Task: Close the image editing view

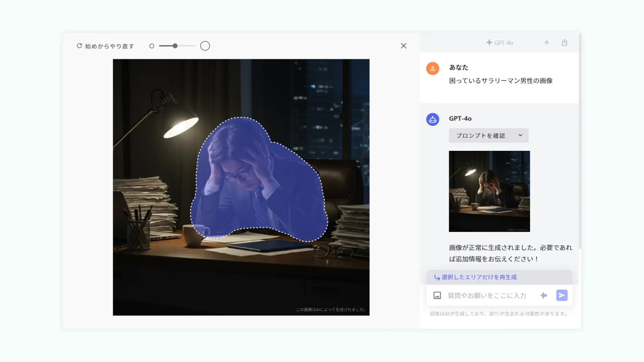Action: coord(404,46)
